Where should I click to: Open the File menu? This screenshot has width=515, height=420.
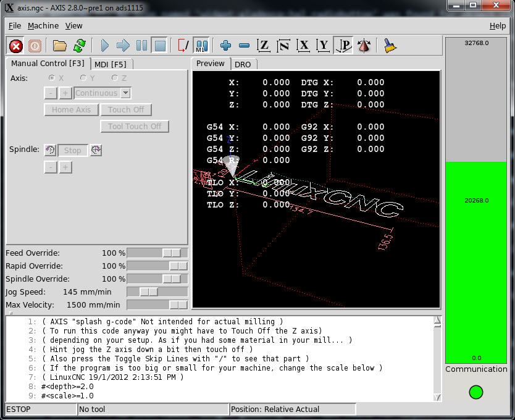[15, 26]
